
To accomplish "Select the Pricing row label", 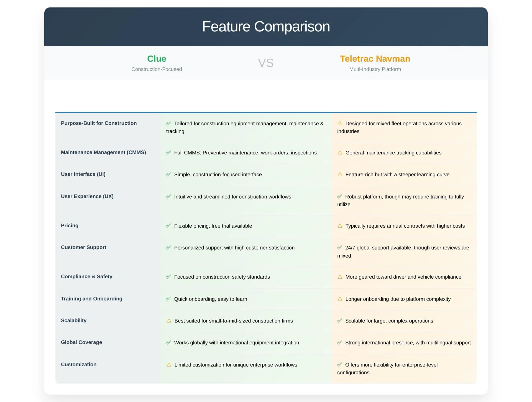I will 70,225.
